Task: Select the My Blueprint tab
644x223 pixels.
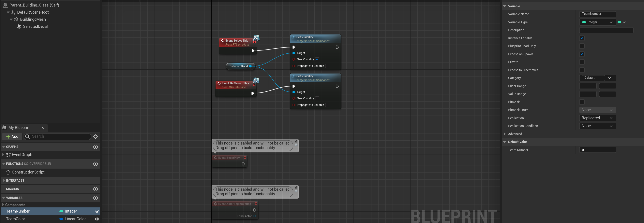Action: [x=20, y=128]
